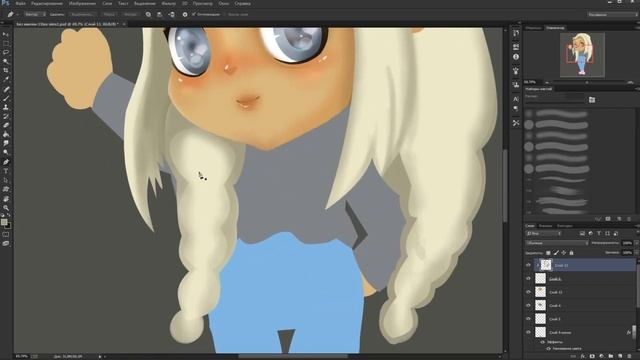The image size is (640, 360).
Task: Click the Фигура button in options bar
Action: pyautogui.click(x=130, y=14)
